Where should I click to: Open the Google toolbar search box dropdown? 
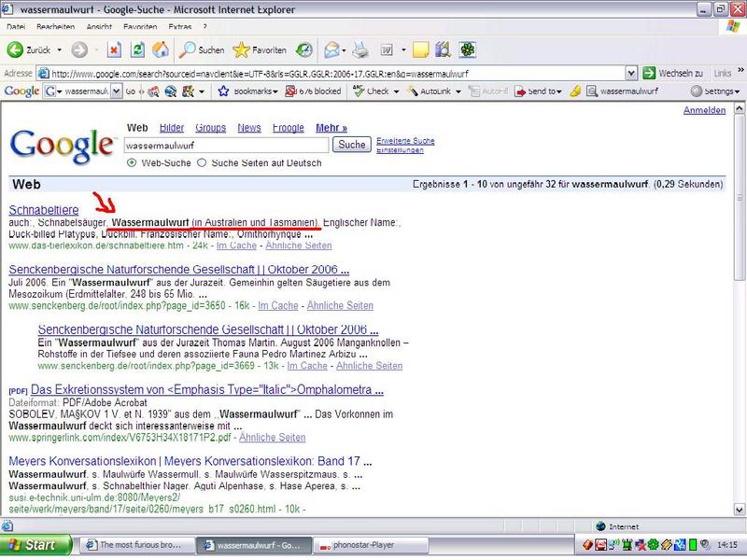pyautogui.click(x=116, y=91)
